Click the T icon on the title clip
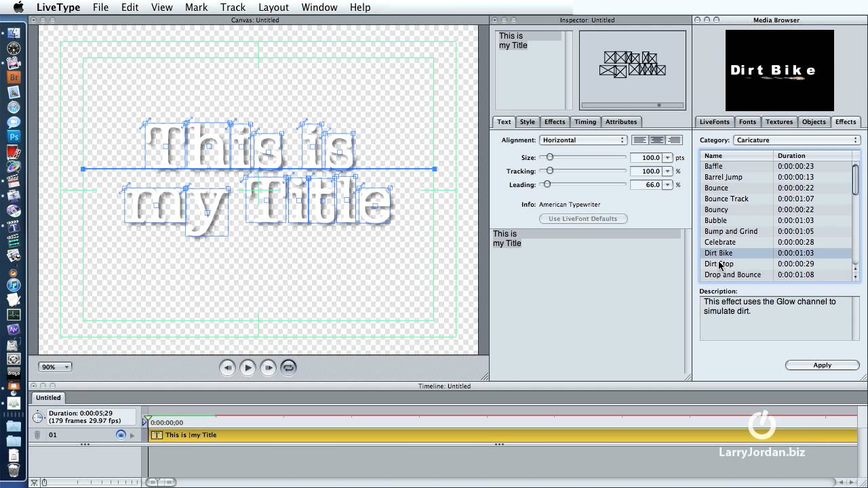This screenshot has width=868, height=488. tap(157, 435)
